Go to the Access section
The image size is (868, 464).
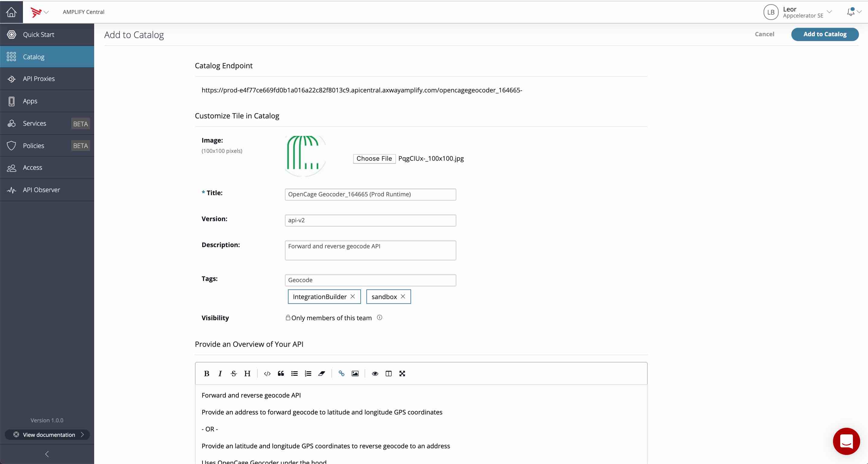pos(47,168)
